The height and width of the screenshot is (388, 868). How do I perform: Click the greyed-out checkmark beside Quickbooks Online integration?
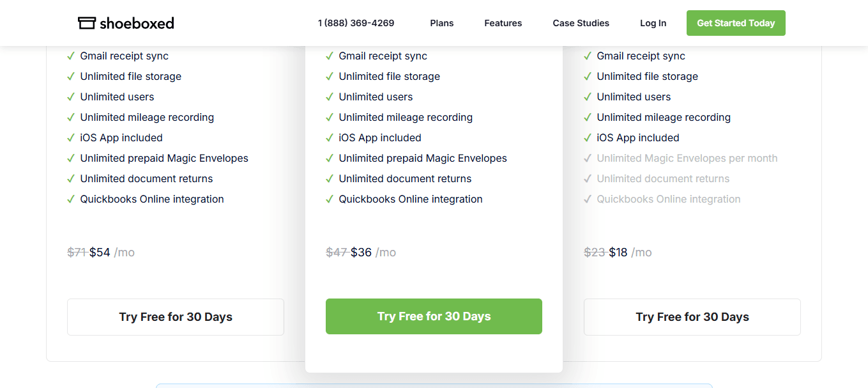tap(588, 199)
